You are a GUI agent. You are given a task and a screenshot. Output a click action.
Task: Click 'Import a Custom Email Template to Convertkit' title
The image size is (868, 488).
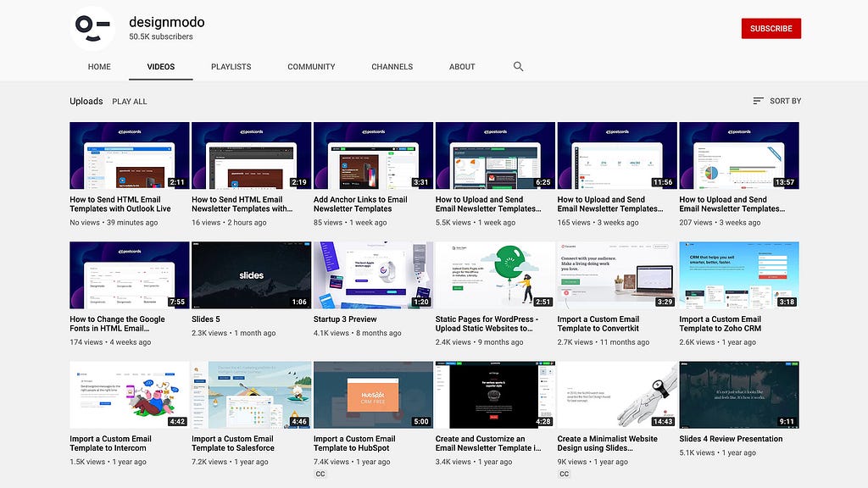[x=598, y=324]
